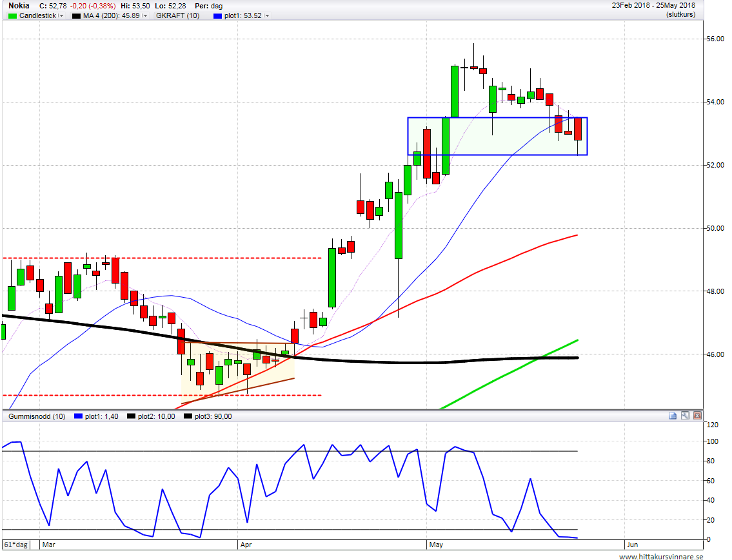Image resolution: width=732 pixels, height=560 pixels.
Task: Click the 61*dag period box
Action: (x=16, y=545)
